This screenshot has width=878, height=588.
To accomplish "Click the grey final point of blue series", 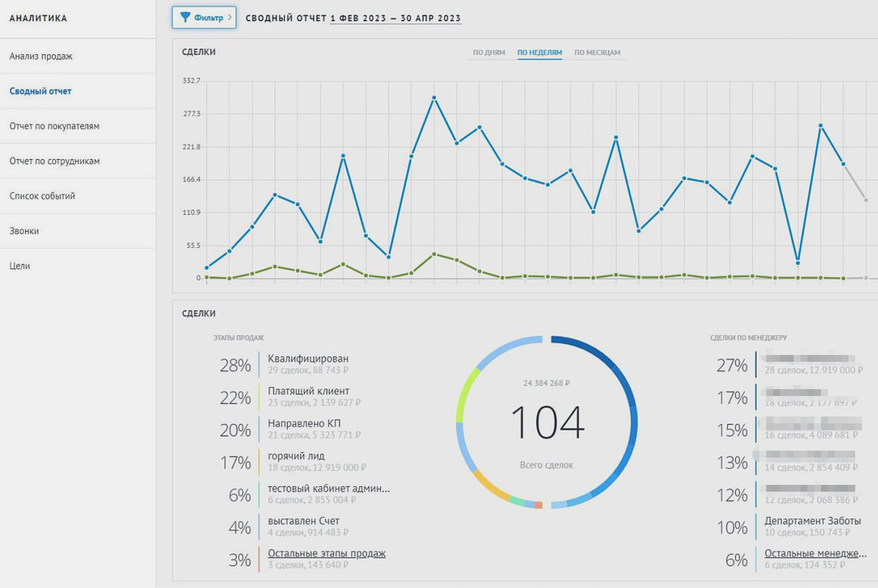I will pyautogui.click(x=866, y=200).
